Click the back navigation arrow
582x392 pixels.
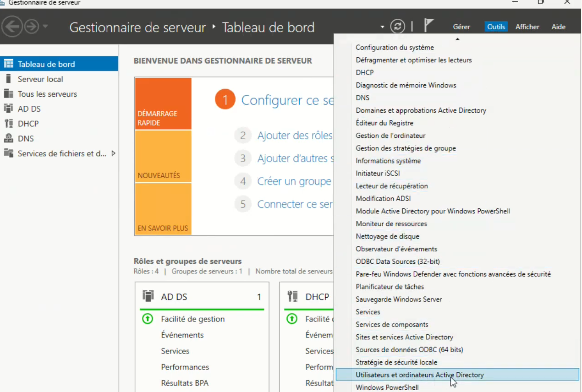click(12, 26)
